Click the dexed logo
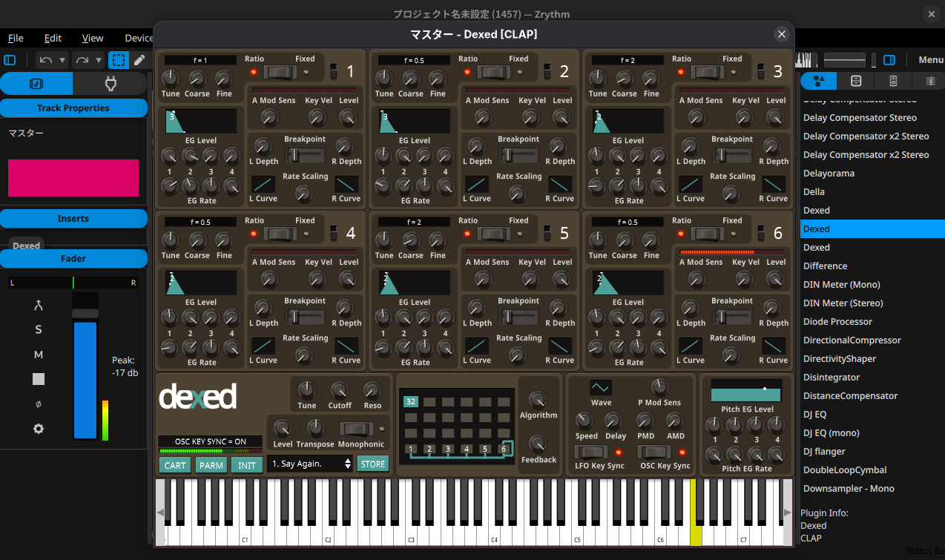 pos(198,396)
